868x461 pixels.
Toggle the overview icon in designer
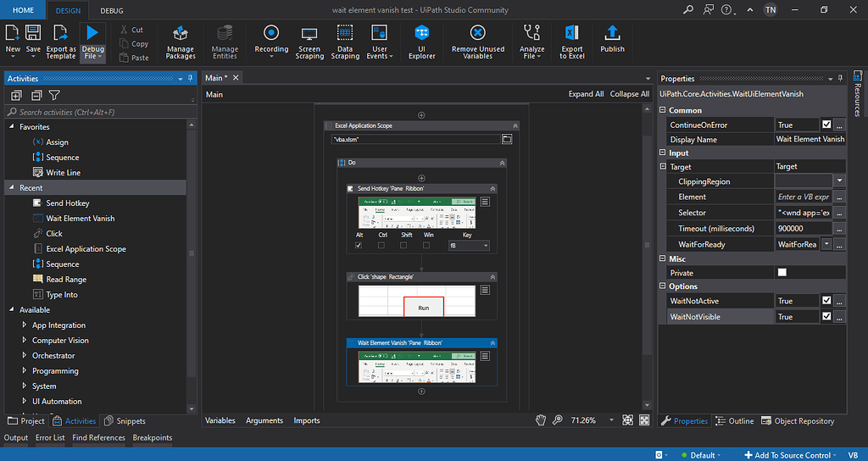pos(644,420)
